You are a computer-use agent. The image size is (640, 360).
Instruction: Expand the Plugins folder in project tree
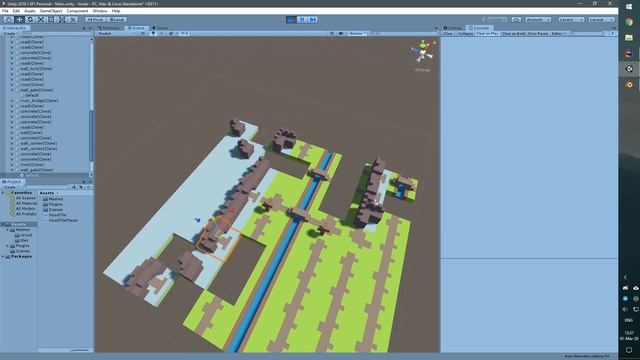(x=7, y=246)
